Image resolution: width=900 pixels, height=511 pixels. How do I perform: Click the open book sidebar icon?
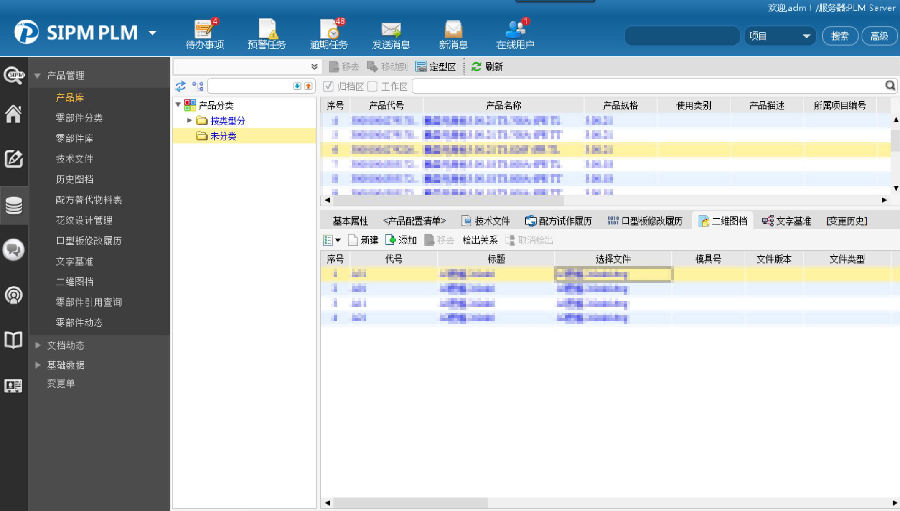tap(13, 341)
